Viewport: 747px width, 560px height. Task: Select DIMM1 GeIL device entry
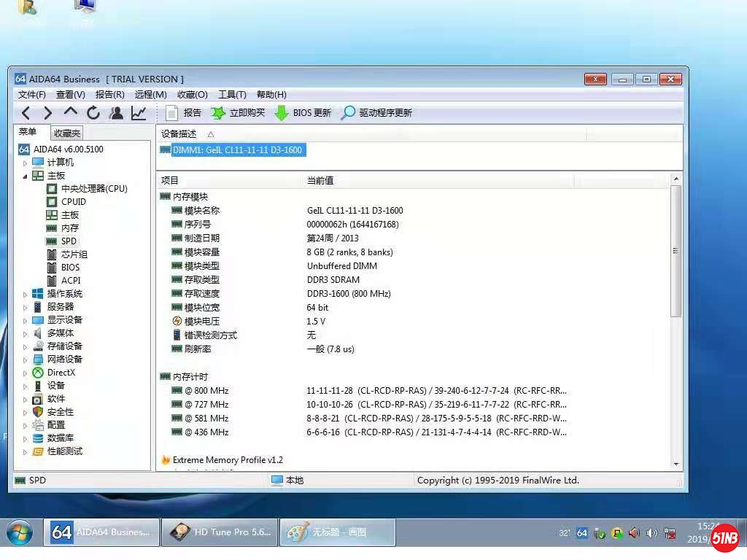pyautogui.click(x=237, y=150)
